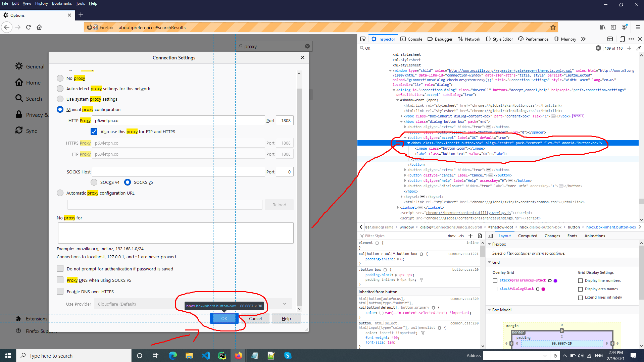Screen dimensions: 644x362
Task: Open color swatch for button color variable
Action: pyautogui.click(x=381, y=313)
